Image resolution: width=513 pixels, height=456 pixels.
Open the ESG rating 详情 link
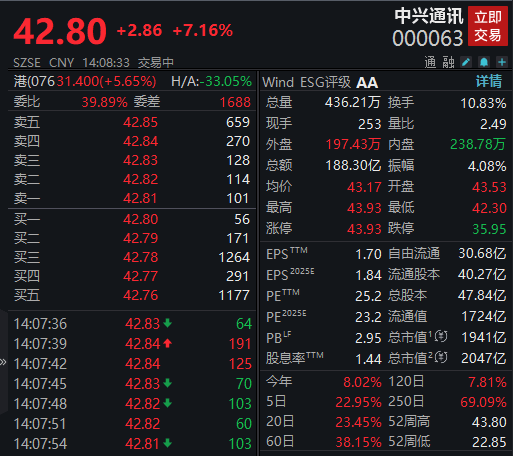point(489,82)
